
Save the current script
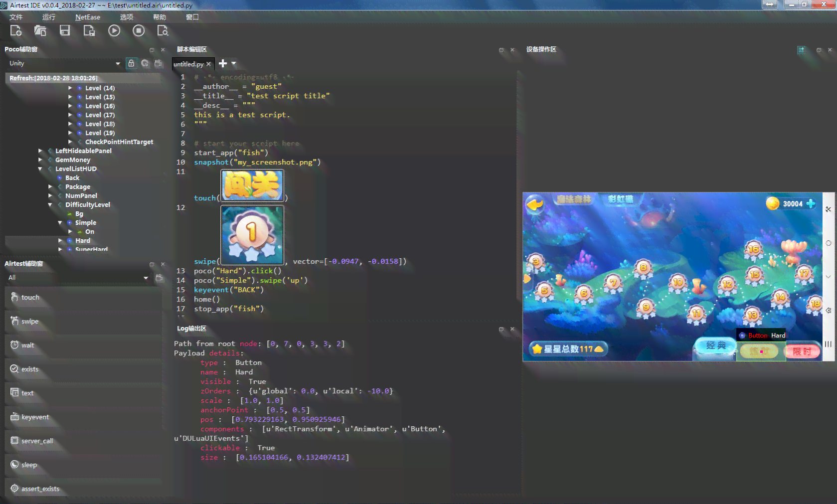point(65,31)
